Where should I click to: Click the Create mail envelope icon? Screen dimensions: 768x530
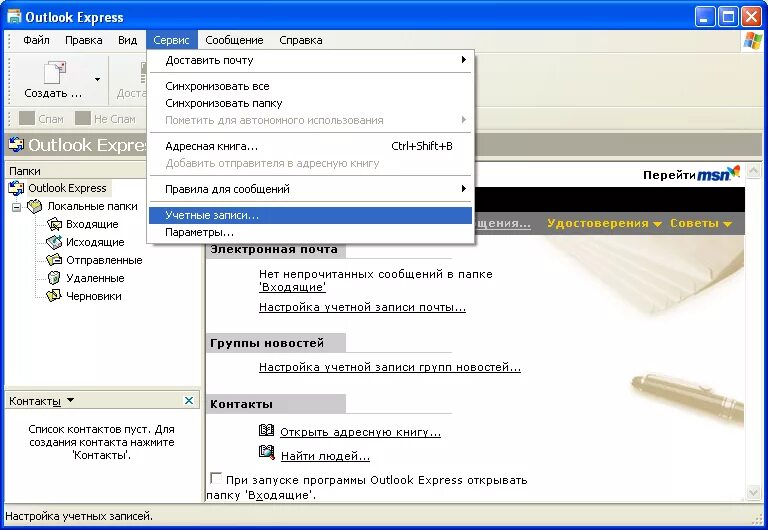[55, 72]
